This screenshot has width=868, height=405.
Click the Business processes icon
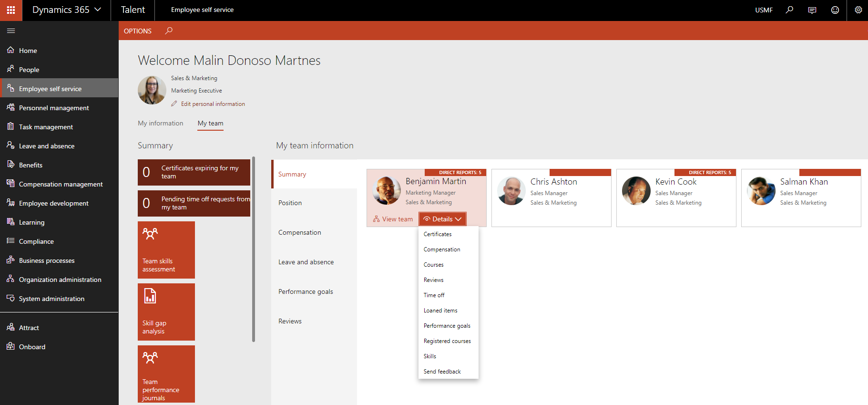(10, 260)
